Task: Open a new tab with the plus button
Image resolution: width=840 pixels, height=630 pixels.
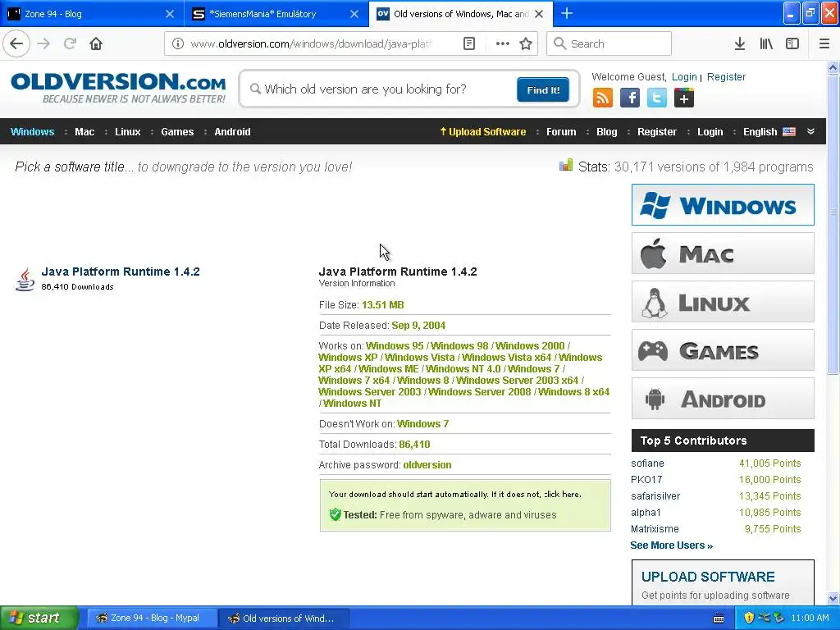Action: [x=567, y=13]
